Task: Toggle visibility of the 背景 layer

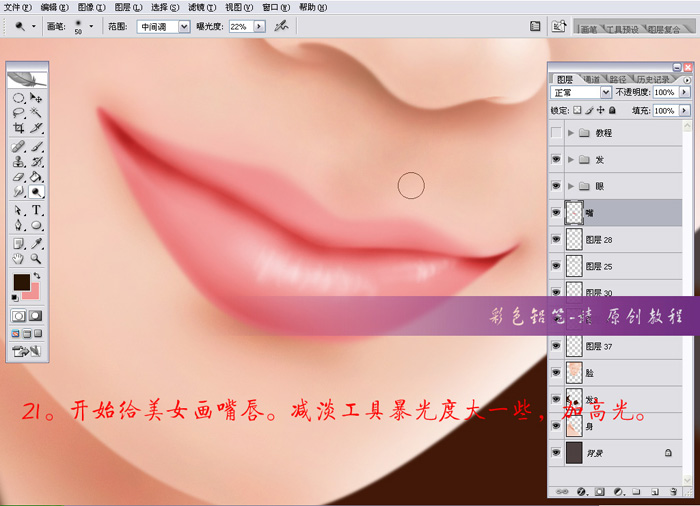Action: click(x=556, y=452)
